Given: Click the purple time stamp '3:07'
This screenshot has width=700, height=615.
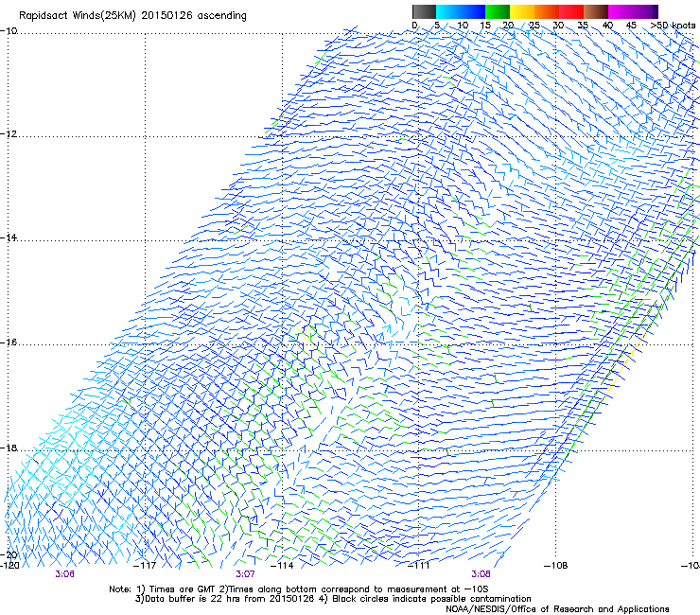Looking at the screenshot, I should pos(245,574).
